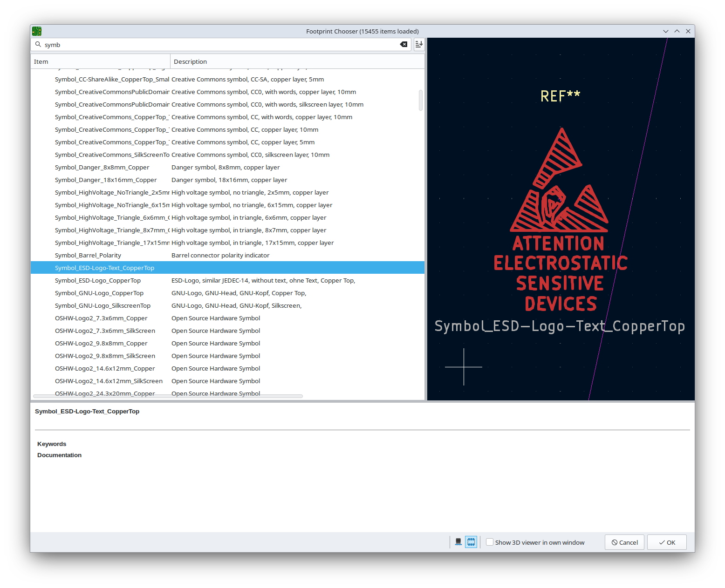This screenshot has width=725, height=588.
Task: Select OSHW-Logo2_9.8x8mm_SilkScreen footprint
Action: [227, 356]
